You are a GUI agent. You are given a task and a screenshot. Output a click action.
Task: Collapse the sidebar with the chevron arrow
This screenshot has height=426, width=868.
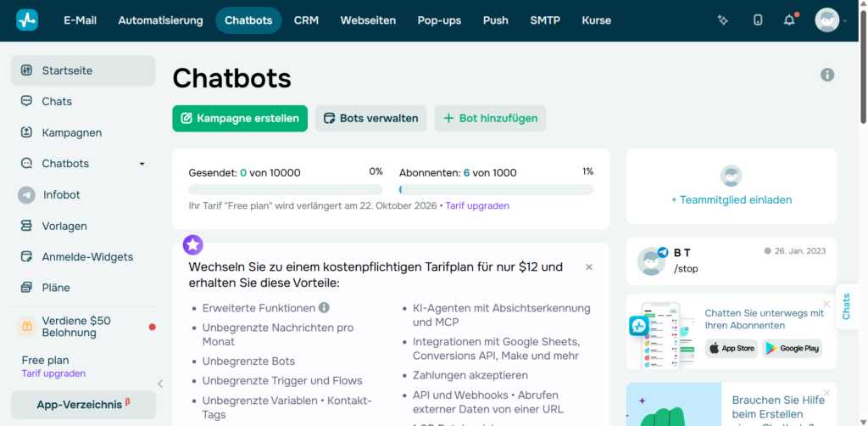click(x=160, y=384)
